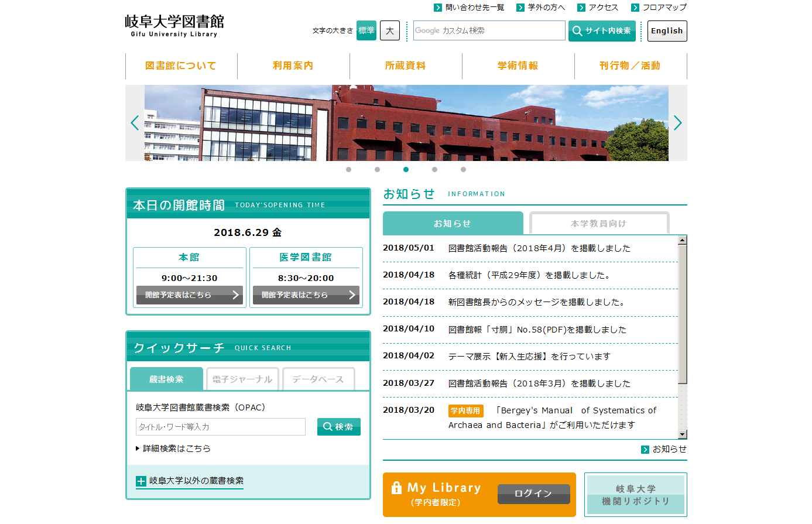Screen dimensions: 812x524
Task: Select the 電子ジャーナル tab
Action: [x=242, y=379]
